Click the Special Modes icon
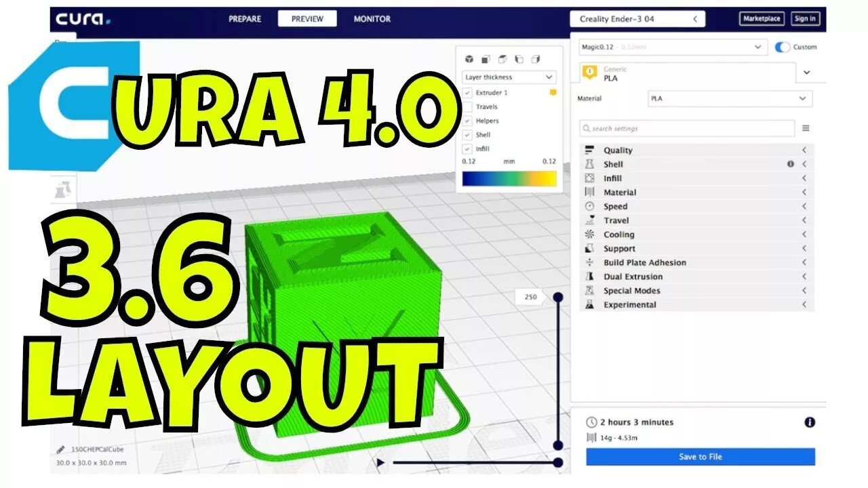 pos(589,290)
